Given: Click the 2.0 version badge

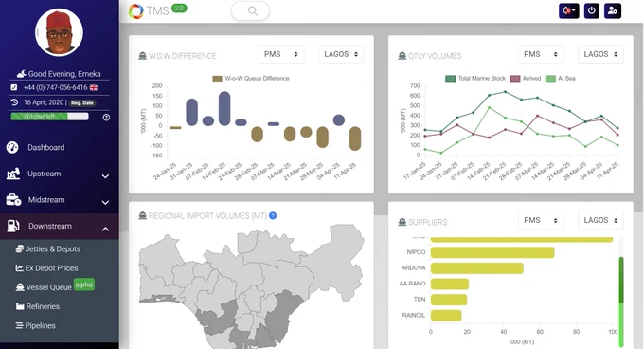Looking at the screenshot, I should point(179,8).
